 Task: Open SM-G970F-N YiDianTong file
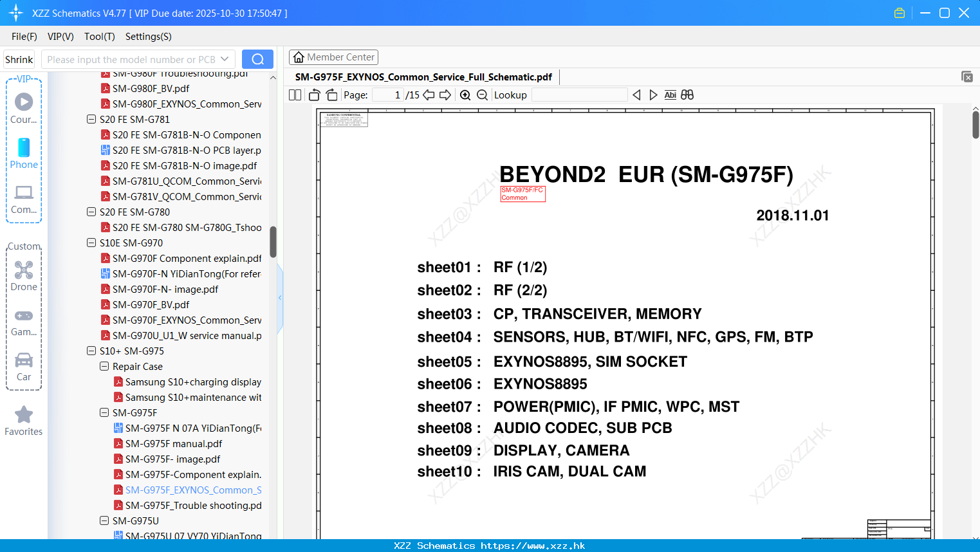(x=181, y=274)
